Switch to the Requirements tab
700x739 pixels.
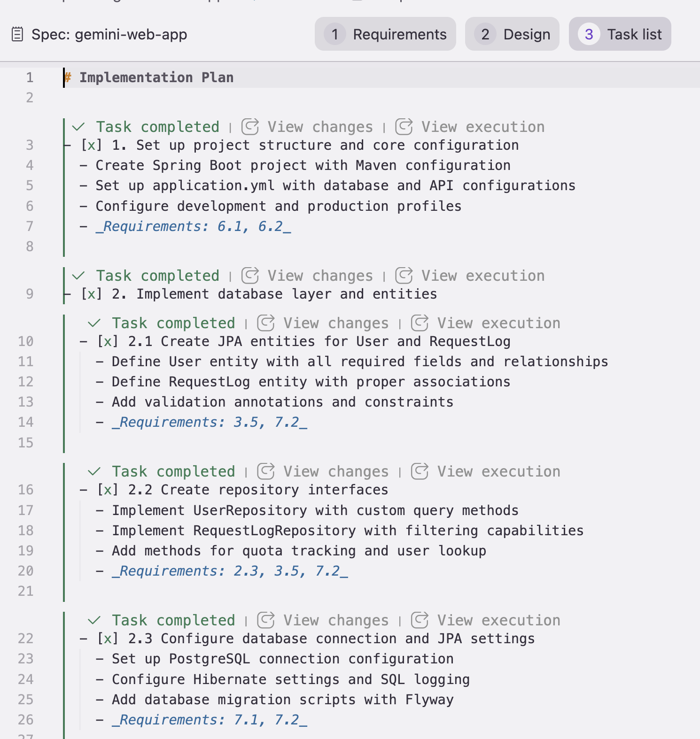[x=385, y=34]
